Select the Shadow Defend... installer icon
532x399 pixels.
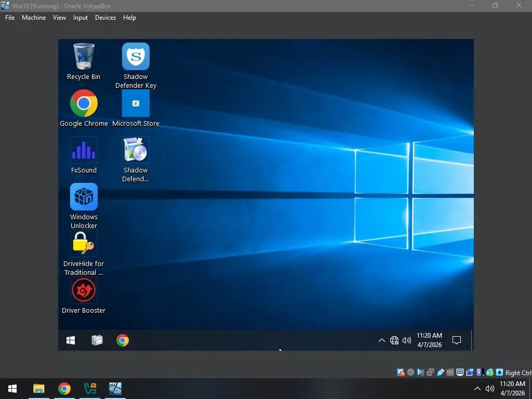tap(136, 159)
